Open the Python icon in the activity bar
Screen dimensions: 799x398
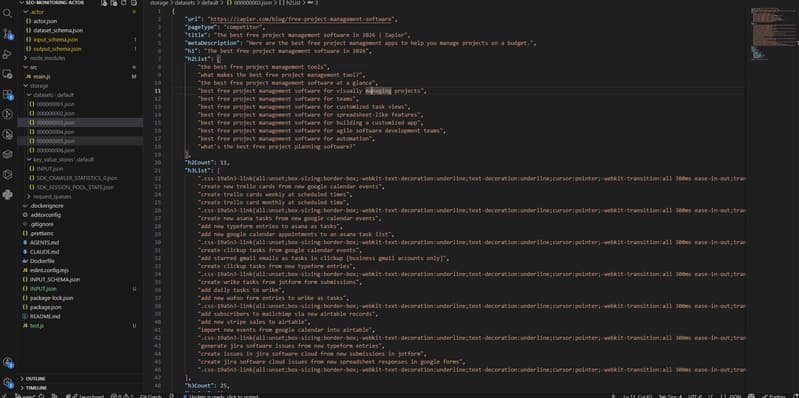coord(8,194)
